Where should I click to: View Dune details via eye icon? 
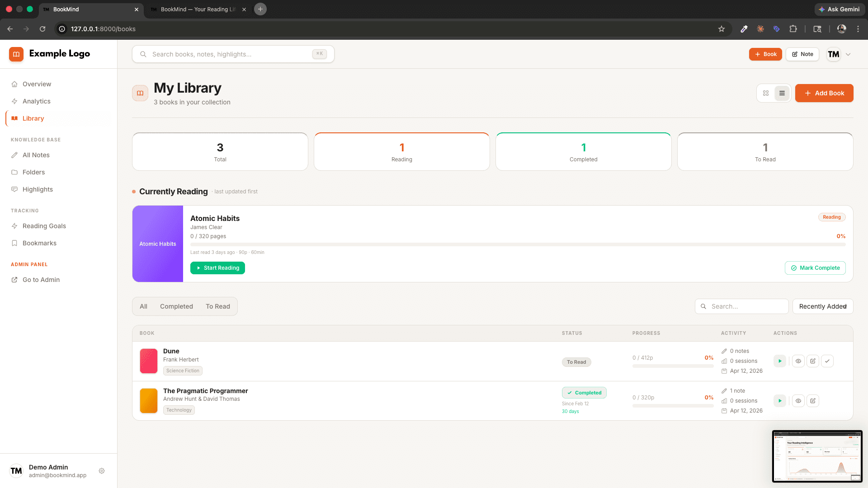(x=798, y=361)
